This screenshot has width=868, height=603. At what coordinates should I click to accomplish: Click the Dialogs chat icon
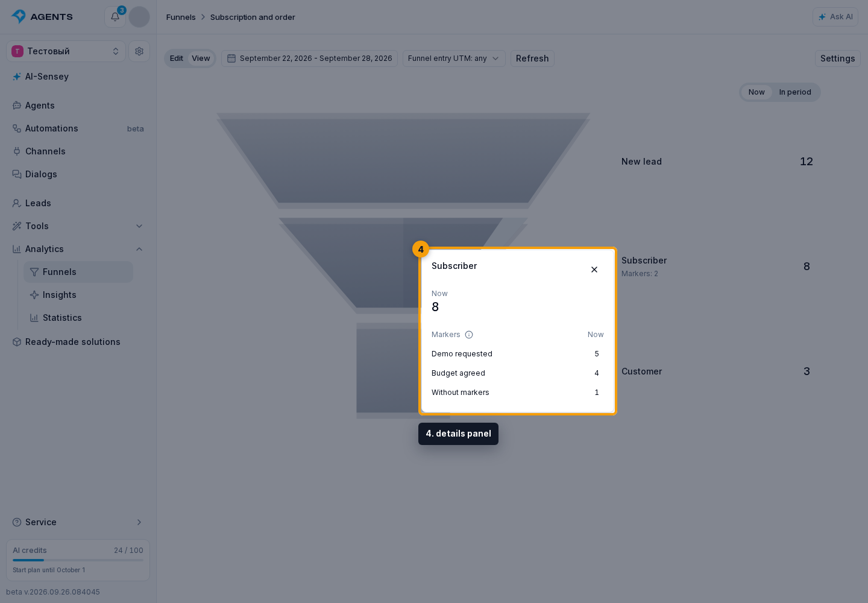pyautogui.click(x=17, y=174)
